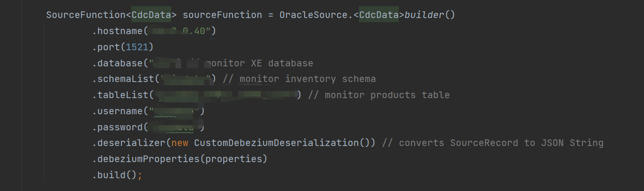
Task: Click the username method call
Action: [120, 111]
